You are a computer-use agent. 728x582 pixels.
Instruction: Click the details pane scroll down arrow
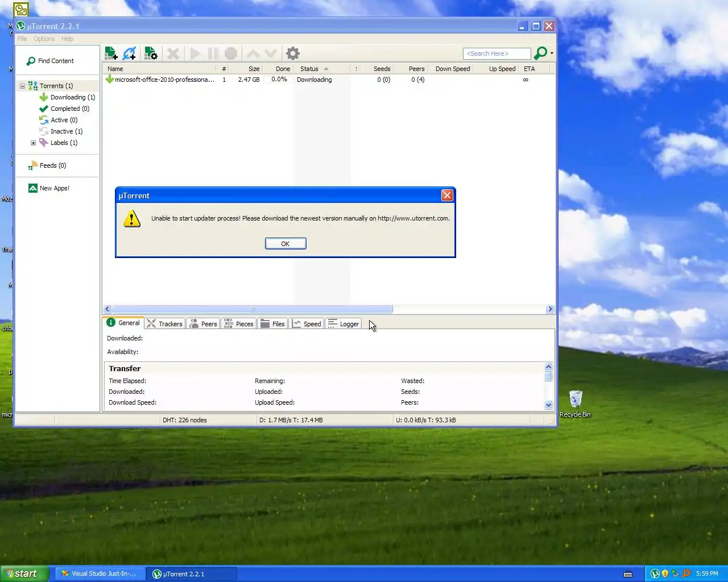[549, 405]
